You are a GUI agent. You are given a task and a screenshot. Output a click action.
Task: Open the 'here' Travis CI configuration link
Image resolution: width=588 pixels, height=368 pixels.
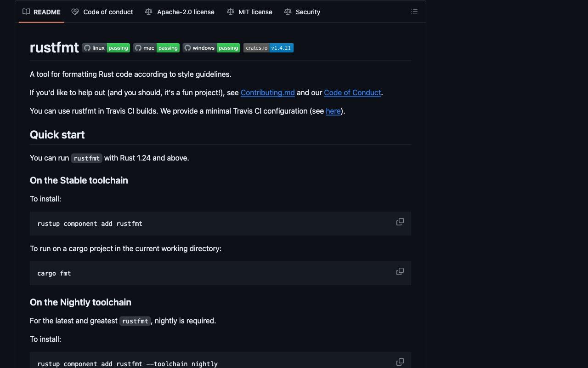coord(333,111)
